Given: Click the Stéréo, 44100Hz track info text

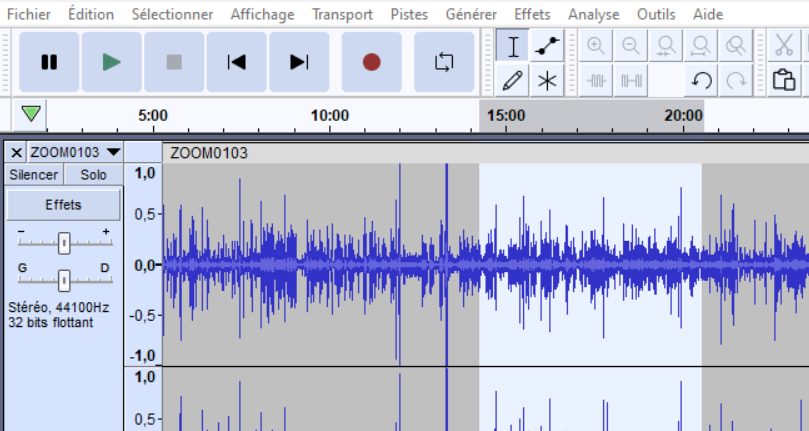Looking at the screenshot, I should [58, 308].
